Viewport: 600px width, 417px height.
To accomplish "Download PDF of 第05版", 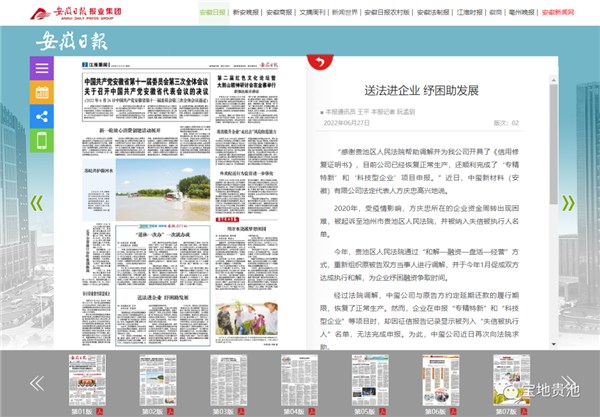I will tap(382, 412).
